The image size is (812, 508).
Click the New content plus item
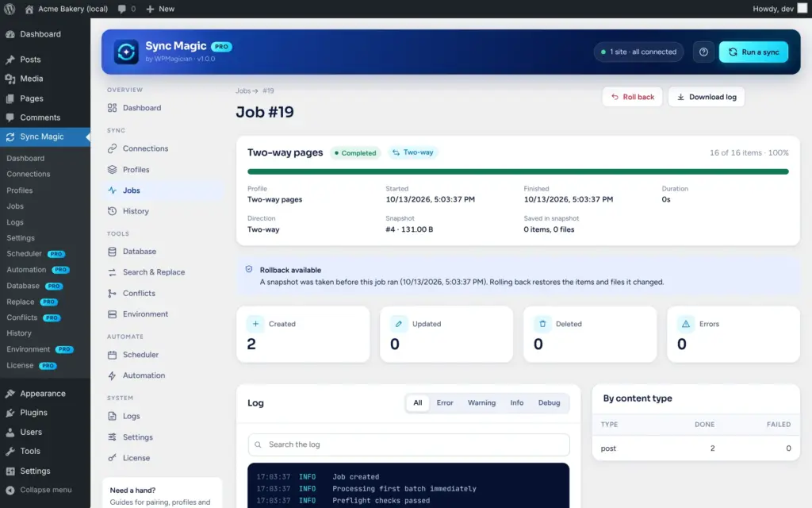click(160, 9)
